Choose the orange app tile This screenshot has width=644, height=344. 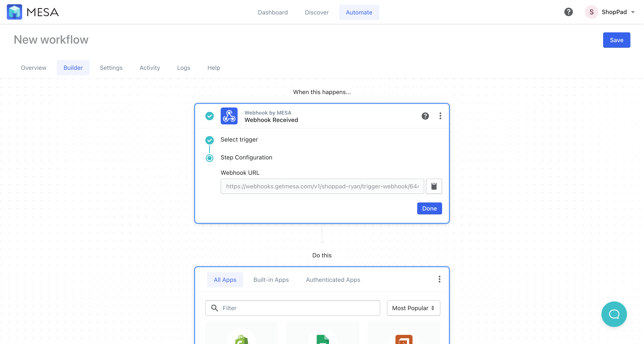tap(404, 333)
